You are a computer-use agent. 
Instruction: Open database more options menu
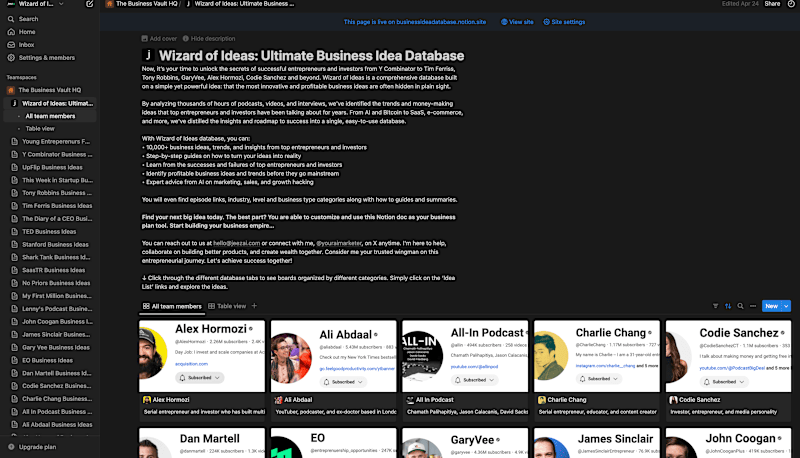click(x=753, y=306)
